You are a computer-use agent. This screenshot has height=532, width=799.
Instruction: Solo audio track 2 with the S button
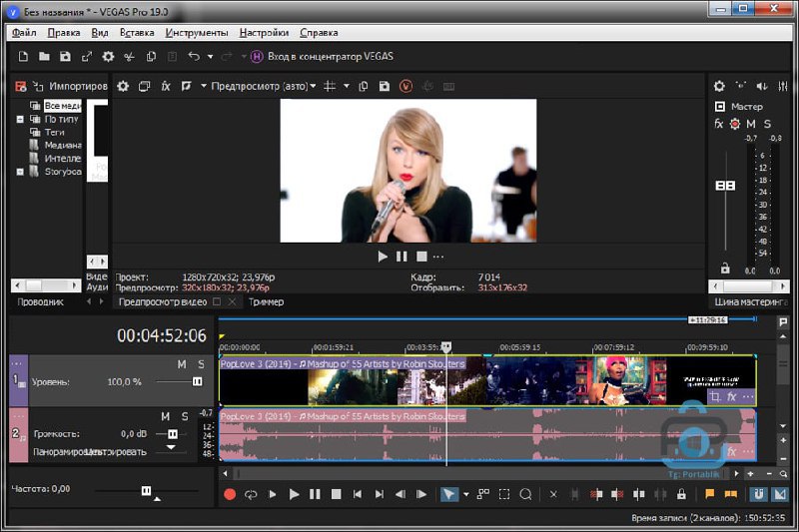(185, 416)
